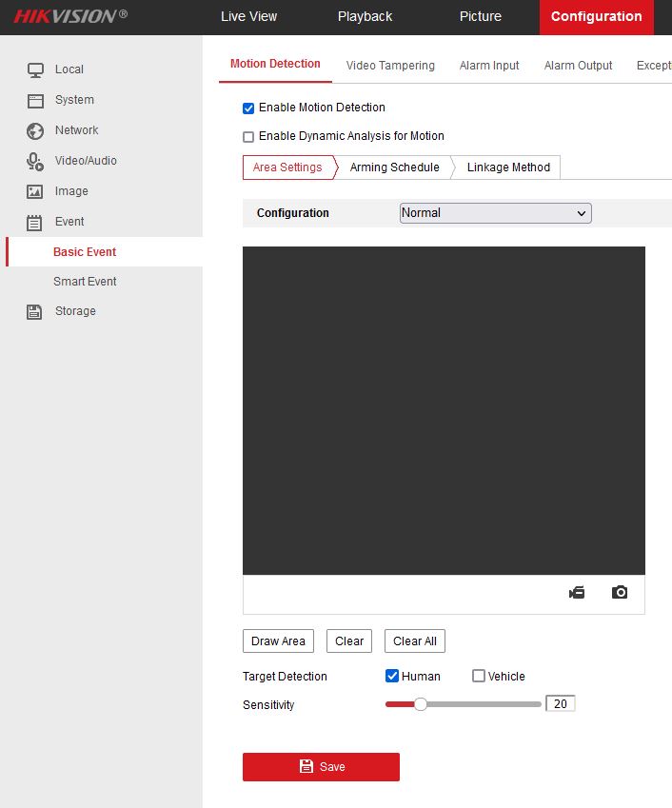Uncheck Enable Motion Detection
The image size is (672, 808).
(x=248, y=108)
